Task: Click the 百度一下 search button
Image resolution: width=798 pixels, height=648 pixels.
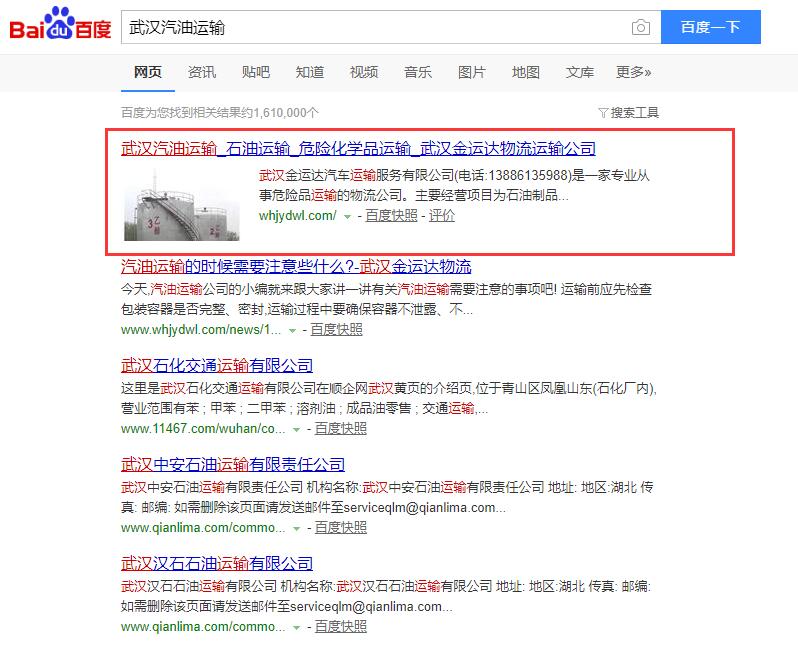Action: [x=710, y=27]
